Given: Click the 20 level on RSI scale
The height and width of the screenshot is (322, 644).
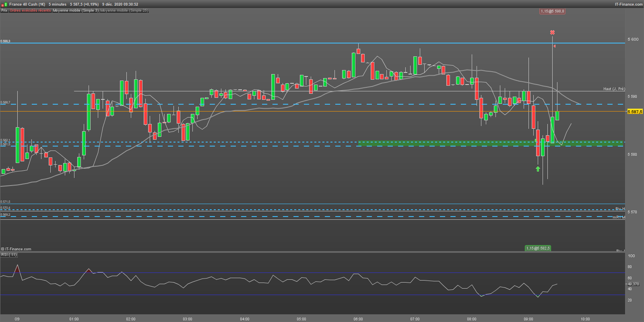Looking at the screenshot, I should [x=630, y=300].
